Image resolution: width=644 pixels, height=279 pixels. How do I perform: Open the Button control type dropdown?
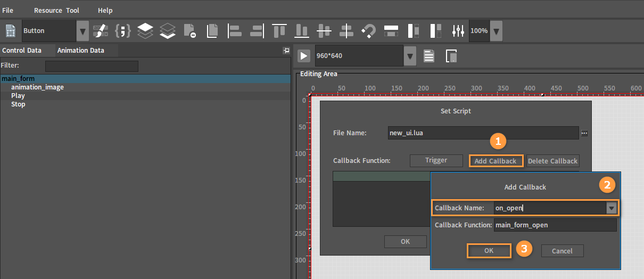(x=82, y=31)
